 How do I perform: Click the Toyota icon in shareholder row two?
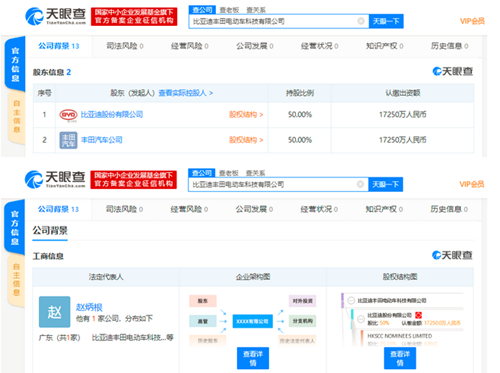tap(68, 140)
